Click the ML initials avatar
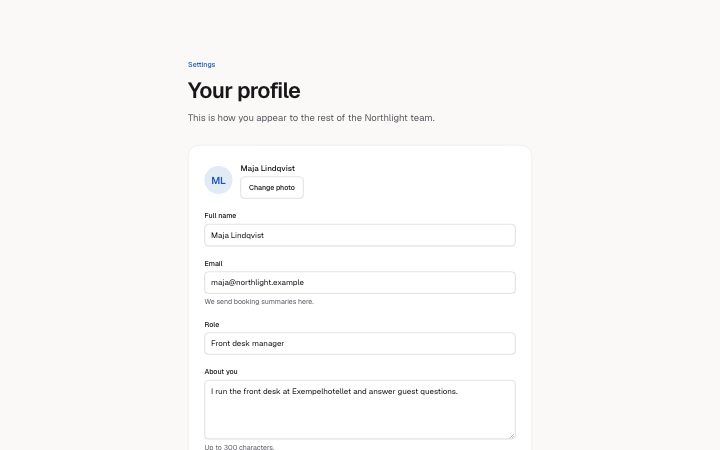 pyautogui.click(x=218, y=180)
